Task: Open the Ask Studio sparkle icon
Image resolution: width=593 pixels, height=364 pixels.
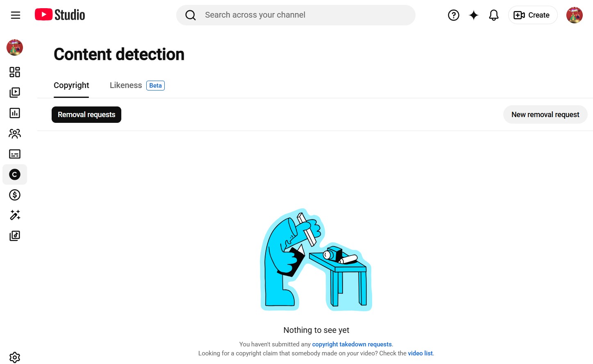Action: (474, 15)
